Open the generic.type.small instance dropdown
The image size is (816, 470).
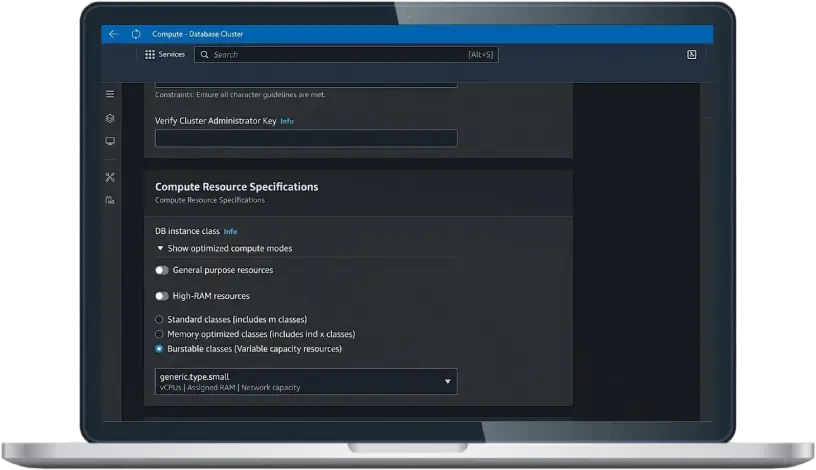pyautogui.click(x=306, y=382)
